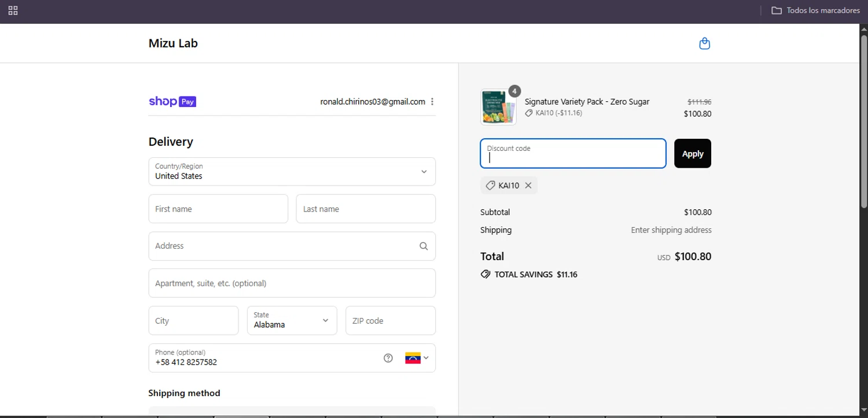Click the quantity badge showing 4
Screen dimensions: 868x418
point(514,91)
